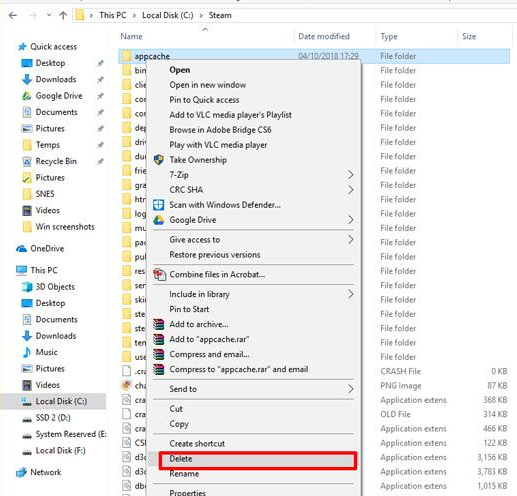This screenshot has width=517, height=496.
Task: Choose Pin to Start
Action: coord(189,309)
